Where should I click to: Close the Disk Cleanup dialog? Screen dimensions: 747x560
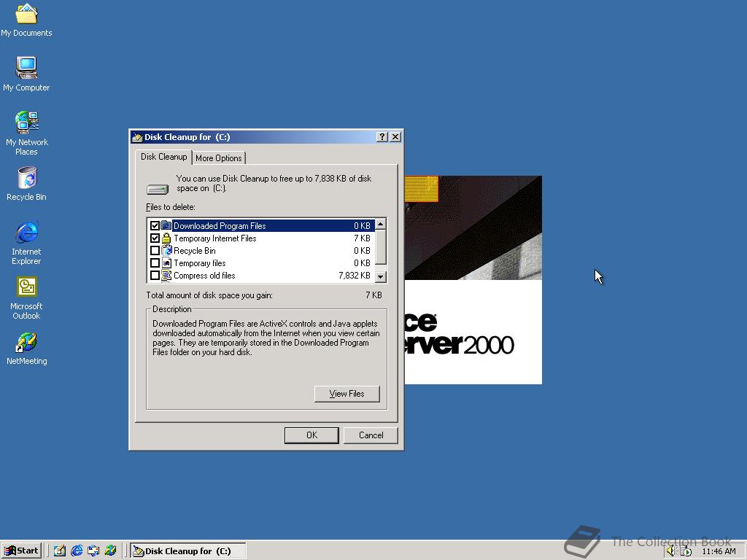(x=395, y=136)
